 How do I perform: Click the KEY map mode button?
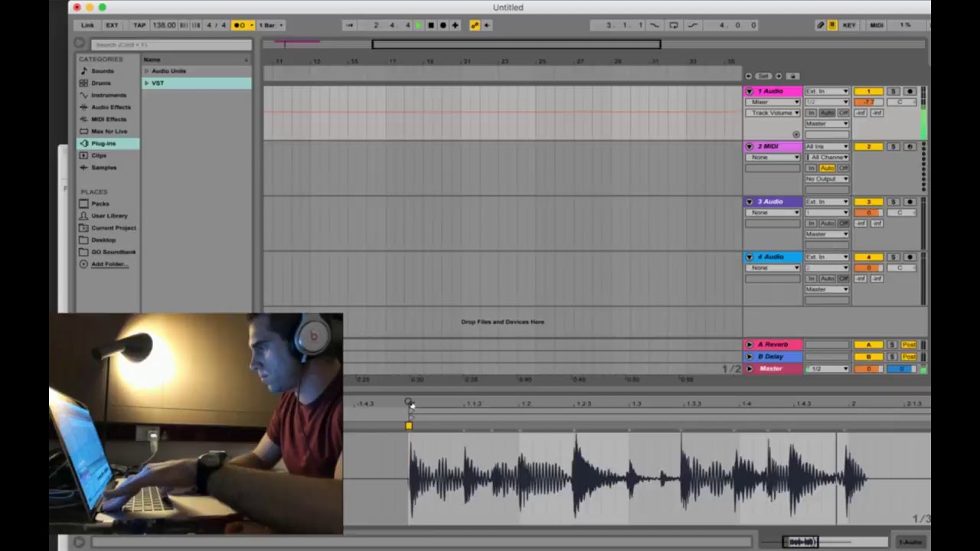[x=849, y=25]
